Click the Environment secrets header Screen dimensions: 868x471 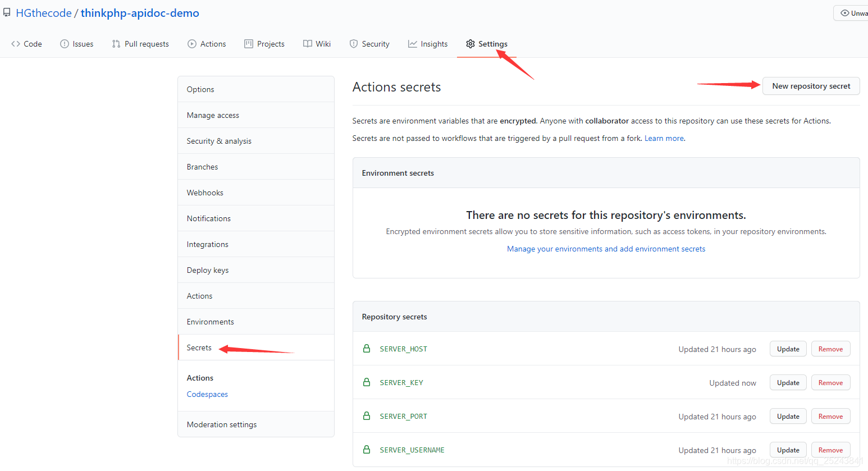coord(398,173)
